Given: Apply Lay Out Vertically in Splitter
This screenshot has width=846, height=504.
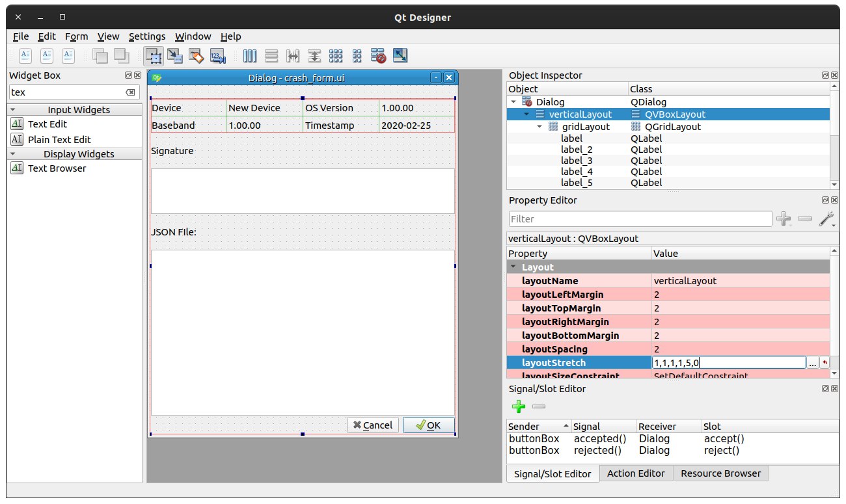Looking at the screenshot, I should pyautogui.click(x=314, y=56).
